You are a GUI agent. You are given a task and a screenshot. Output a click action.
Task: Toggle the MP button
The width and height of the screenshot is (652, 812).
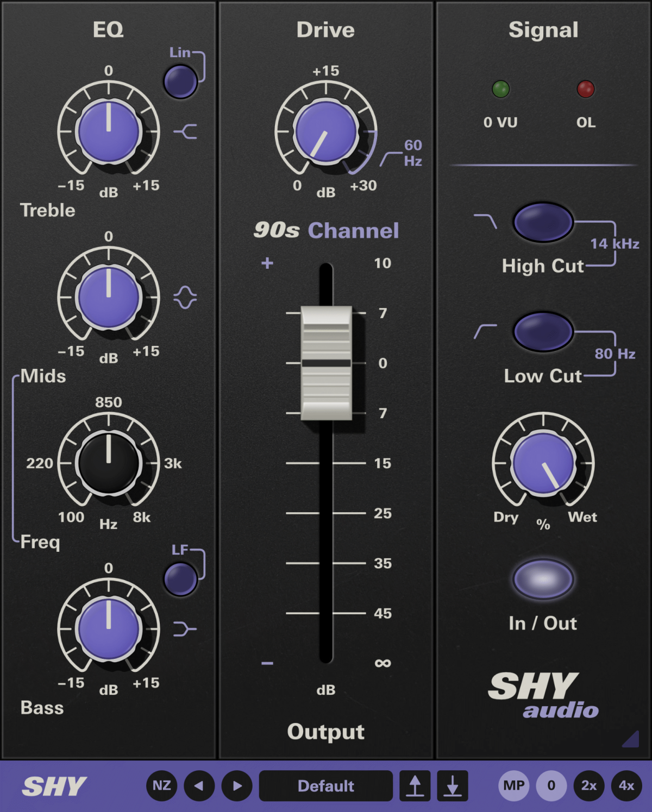[514, 786]
